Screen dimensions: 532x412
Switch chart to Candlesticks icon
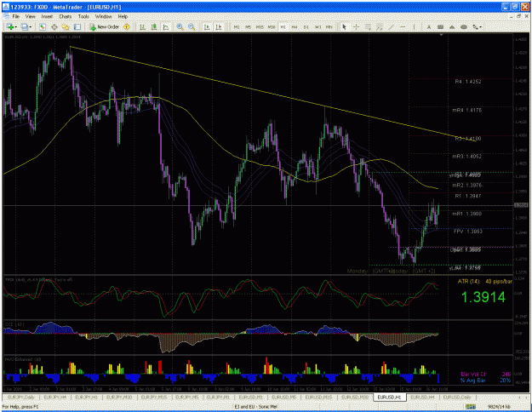154,26
